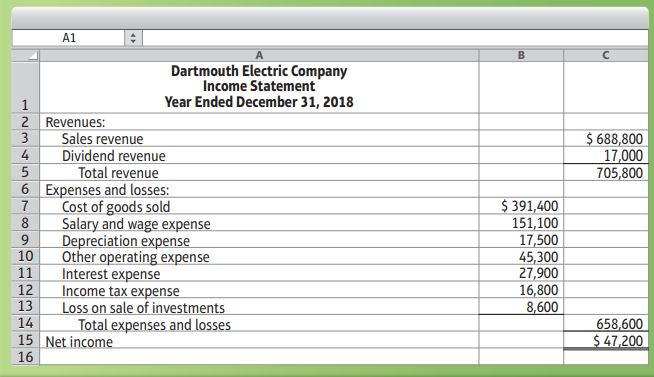This screenshot has width=654, height=377.
Task: Click the 17,500 depreciation value
Action: [538, 240]
